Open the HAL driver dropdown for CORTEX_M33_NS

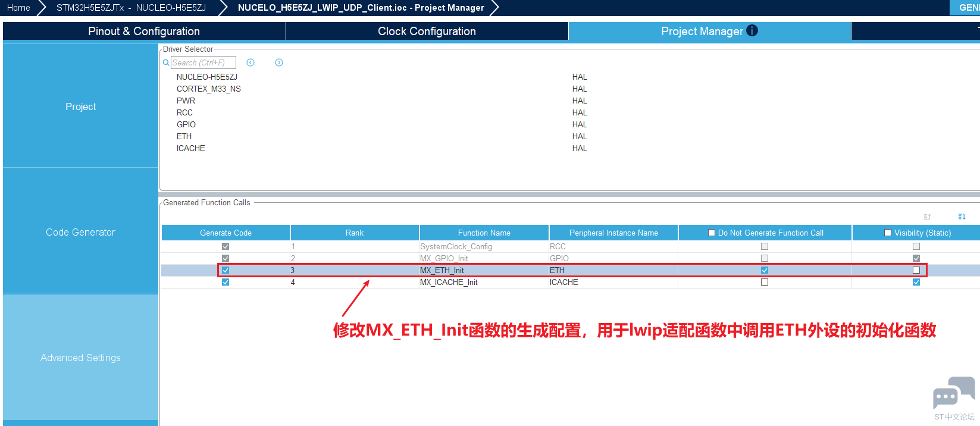click(x=580, y=89)
